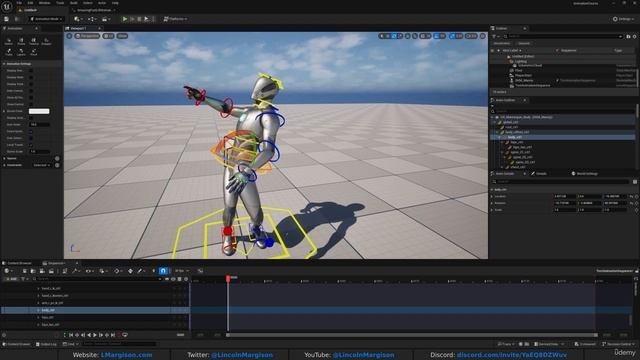This screenshot has height=360, width=640.
Task: Click the Add track button in Sequencer
Action: 11,279
